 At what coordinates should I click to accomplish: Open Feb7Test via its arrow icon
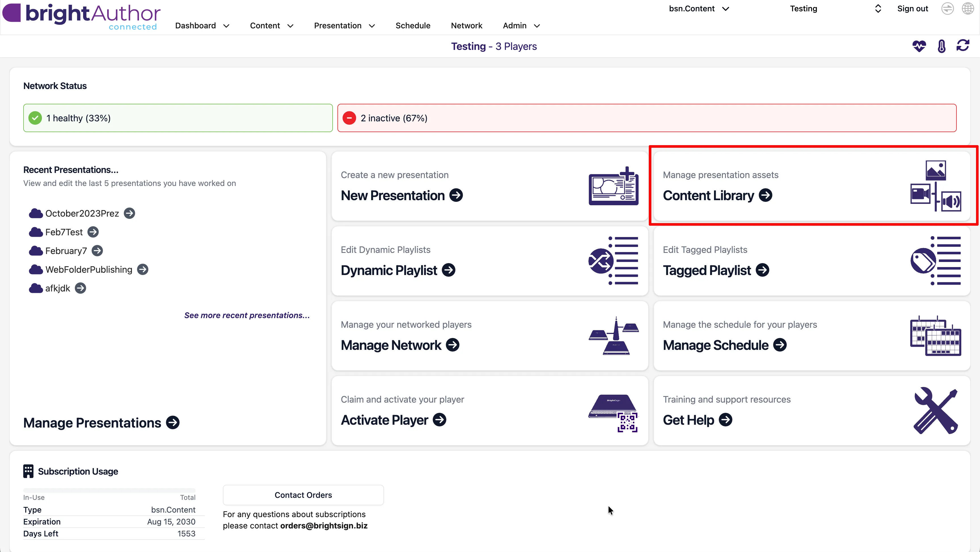tap(93, 232)
